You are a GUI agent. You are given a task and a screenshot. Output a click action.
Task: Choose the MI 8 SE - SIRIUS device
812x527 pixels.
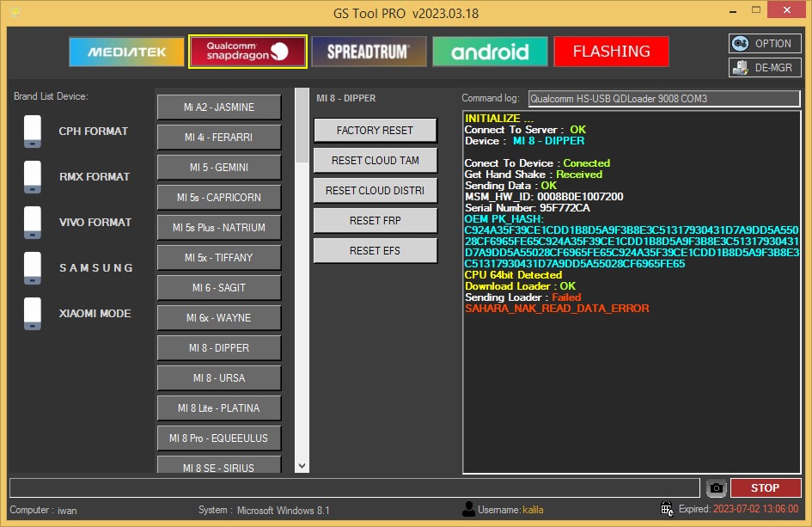[219, 465]
